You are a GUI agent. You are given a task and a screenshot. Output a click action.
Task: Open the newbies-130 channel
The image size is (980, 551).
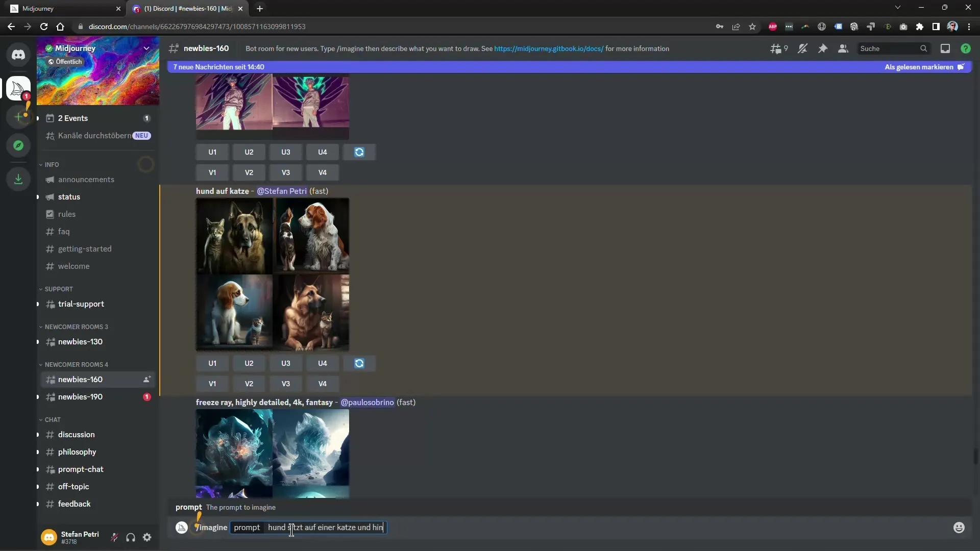(80, 341)
